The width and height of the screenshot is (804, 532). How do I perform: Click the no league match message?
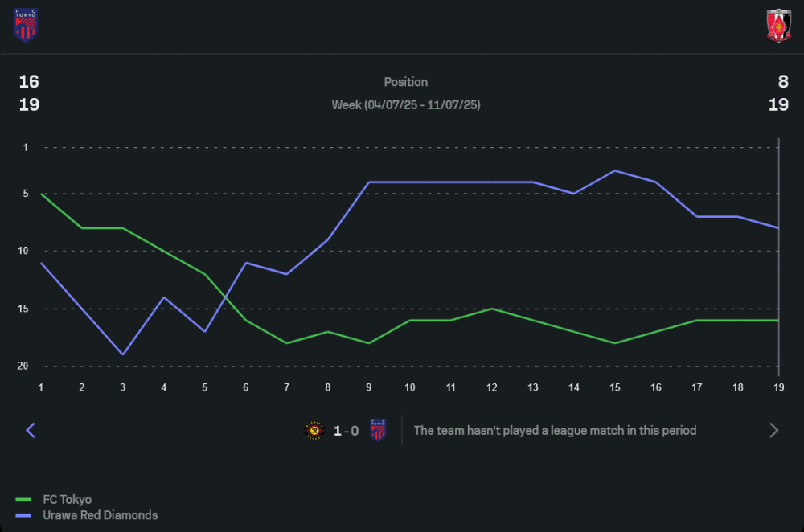[x=555, y=431]
